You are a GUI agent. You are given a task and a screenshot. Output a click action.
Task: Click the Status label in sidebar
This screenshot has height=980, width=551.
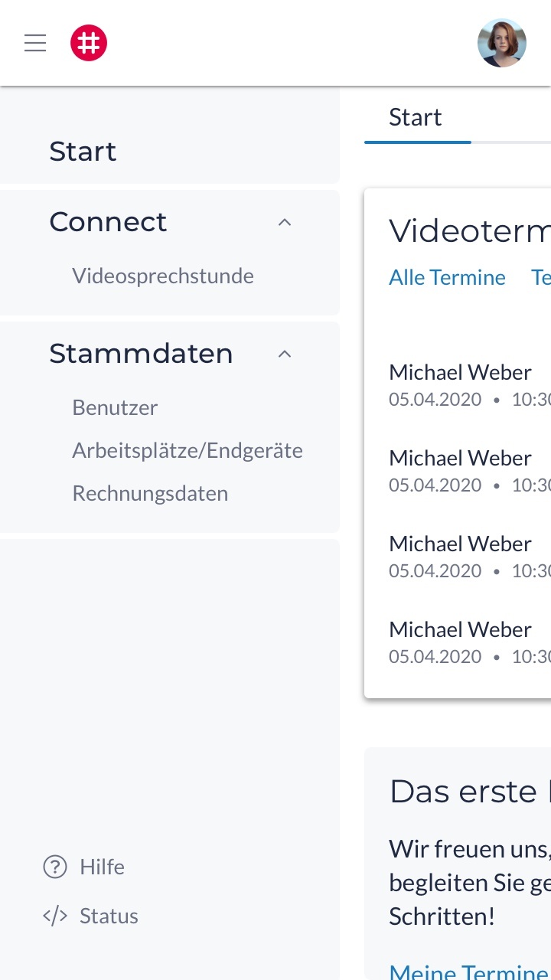[109, 916]
